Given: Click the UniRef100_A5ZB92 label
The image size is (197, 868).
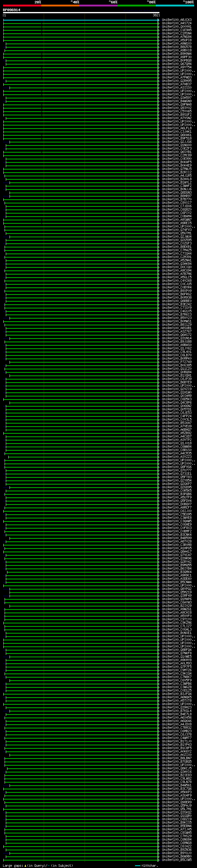Looking at the screenshot, I should [177, 433].
